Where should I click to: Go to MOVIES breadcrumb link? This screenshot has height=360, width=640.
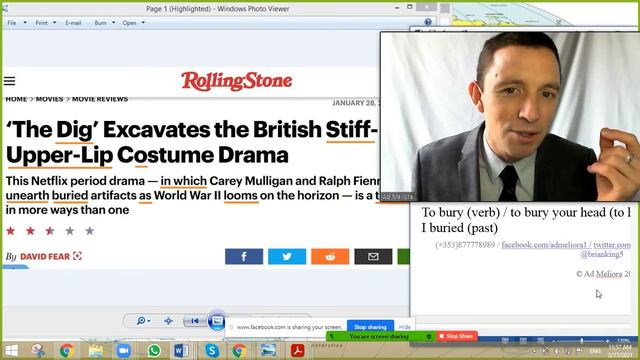click(49, 99)
